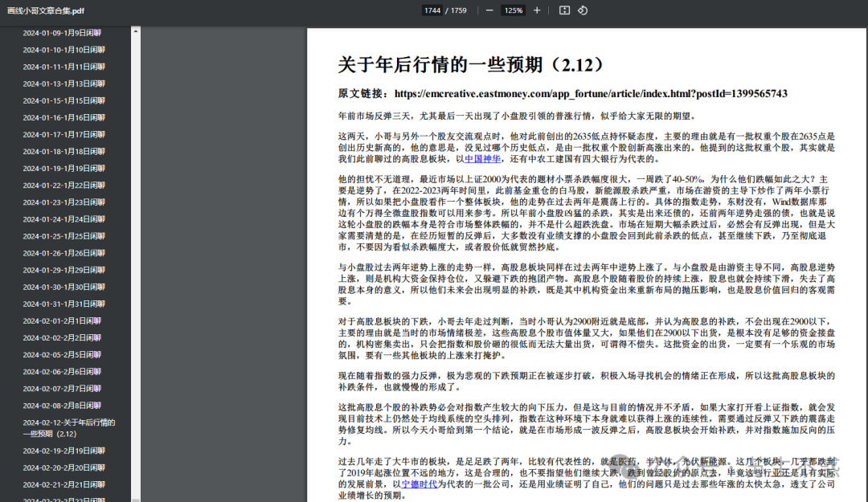The width and height of the screenshot is (868, 502).
Task: Select bookmark 2024-01-29-1月29日闲聊
Action: click(x=64, y=270)
